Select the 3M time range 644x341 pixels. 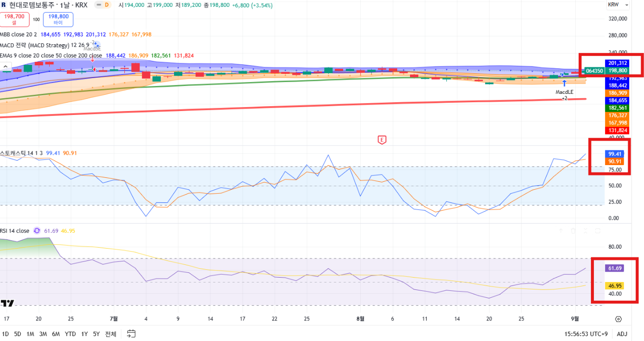click(x=43, y=334)
